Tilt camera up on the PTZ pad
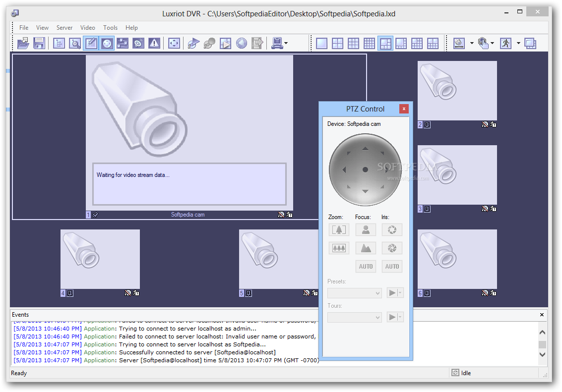Viewport: 562px width, 392px height. click(x=365, y=149)
